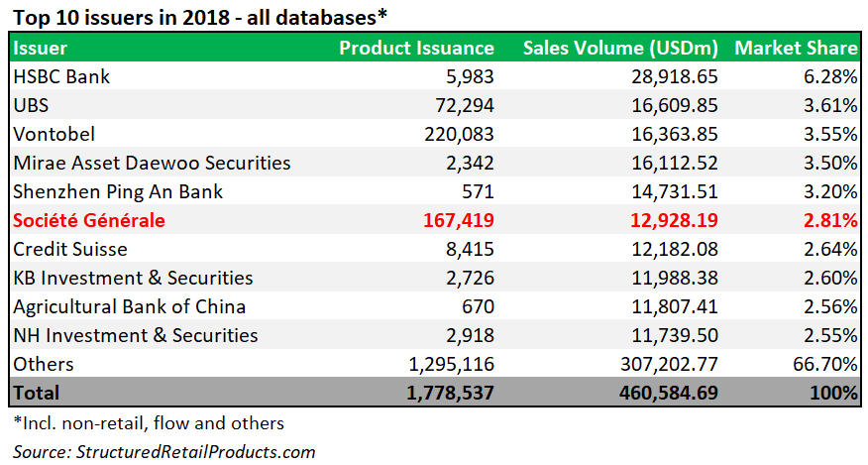The width and height of the screenshot is (868, 465).
Task: Click KB Investment share 2.60%
Action: point(830,279)
